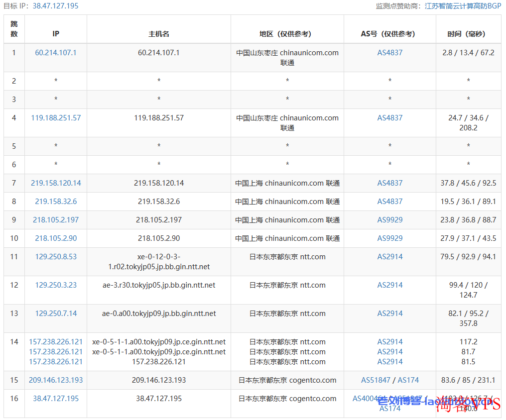Image resolution: width=506 pixels, height=420 pixels.
Task: Select hostname ae-3.r30.tokyjp05.jp.bb.gin.ntt.net
Action: [159, 285]
